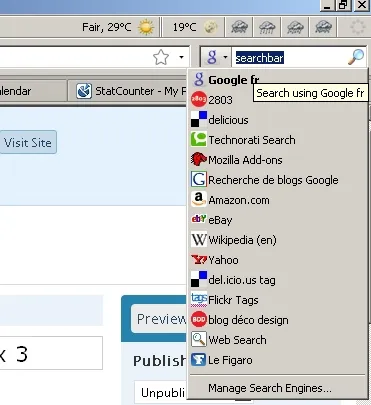Choose the 2803 search engine entry
Viewport: 371px width, 405px height.
point(277,100)
